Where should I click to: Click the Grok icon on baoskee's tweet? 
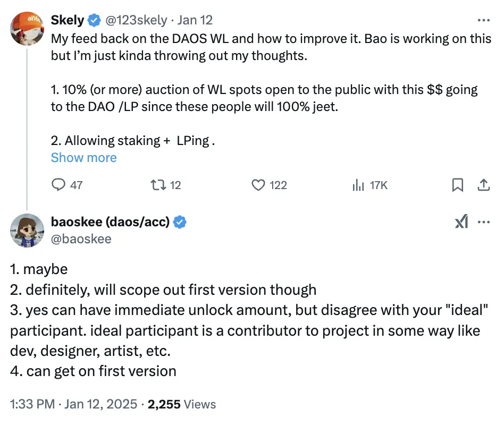461,223
